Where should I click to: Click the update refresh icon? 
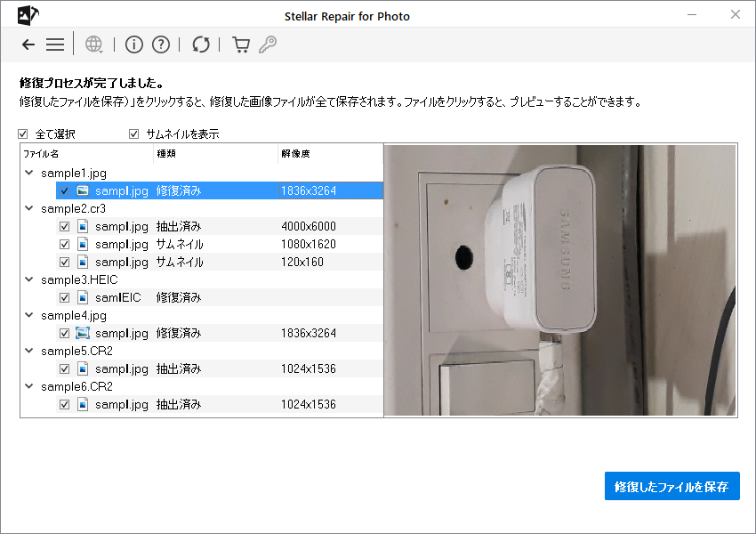[x=201, y=44]
